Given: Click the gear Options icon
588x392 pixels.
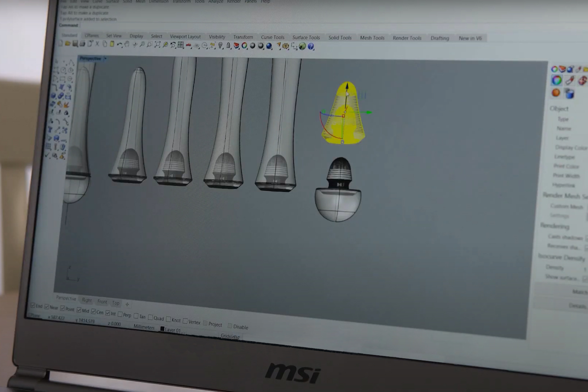Looking at the screenshot, I should (x=285, y=46).
